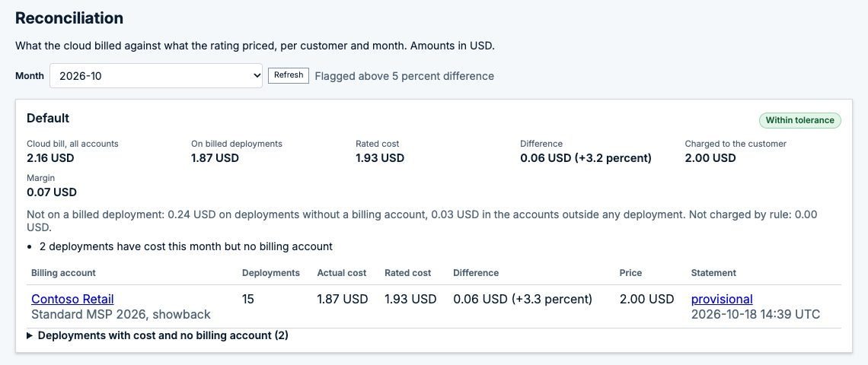
Task: Open the Month dropdown showing 2026-10
Action: 156,76
